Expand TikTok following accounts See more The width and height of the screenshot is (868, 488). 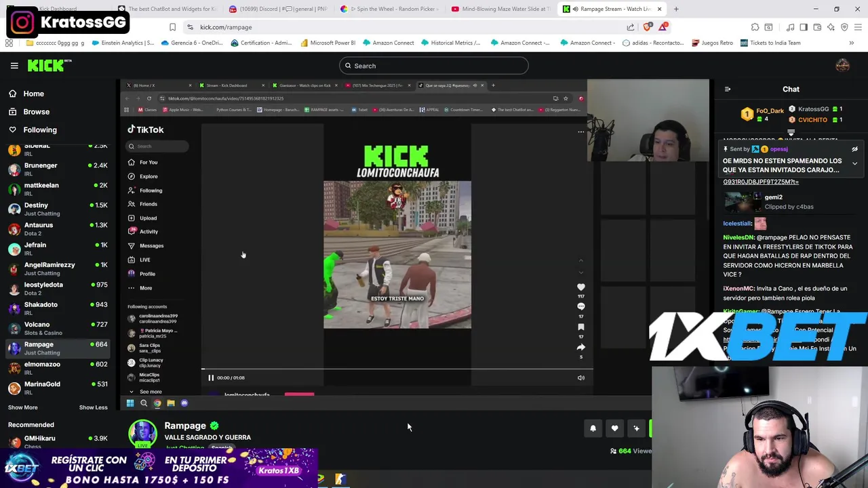(146, 392)
